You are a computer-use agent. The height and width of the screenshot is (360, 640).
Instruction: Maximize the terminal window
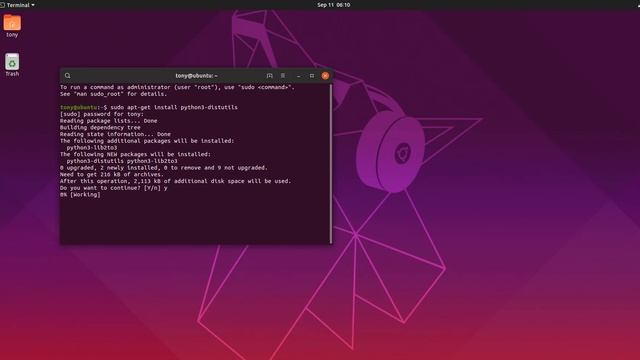pos(312,76)
